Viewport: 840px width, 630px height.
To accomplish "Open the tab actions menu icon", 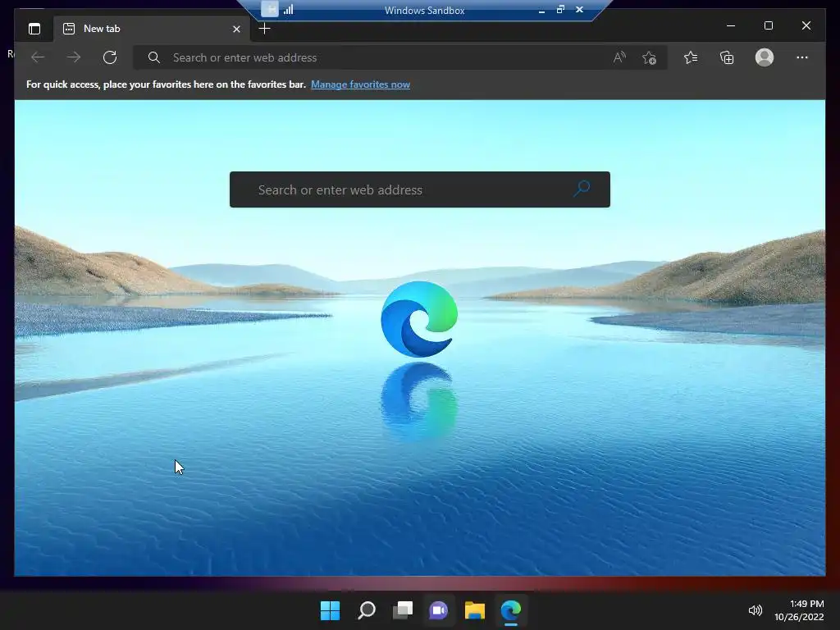I will pyautogui.click(x=34, y=29).
